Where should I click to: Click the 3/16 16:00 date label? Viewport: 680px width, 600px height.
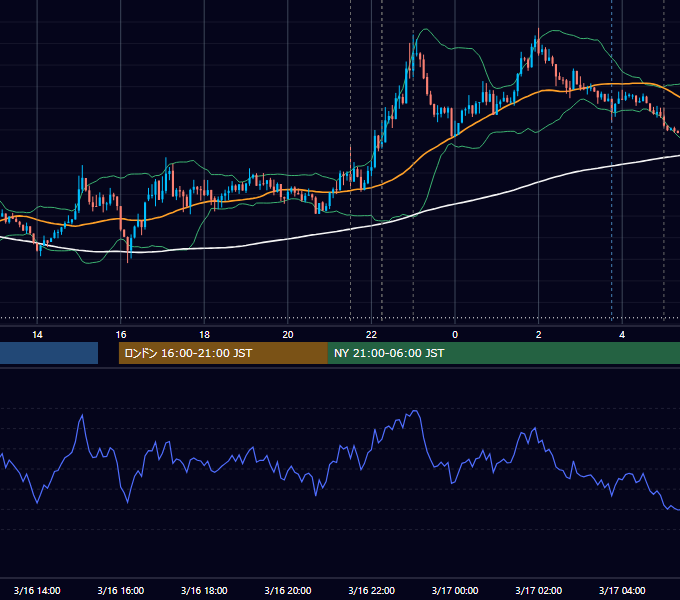[121, 590]
